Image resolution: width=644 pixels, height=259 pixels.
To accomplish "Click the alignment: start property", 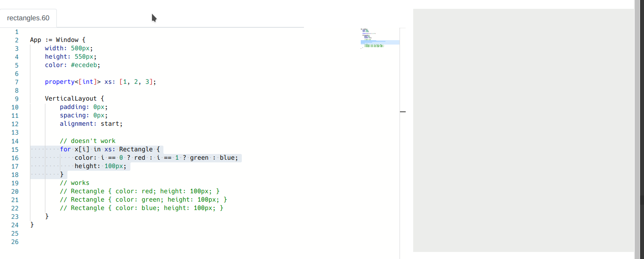I will tap(91, 124).
